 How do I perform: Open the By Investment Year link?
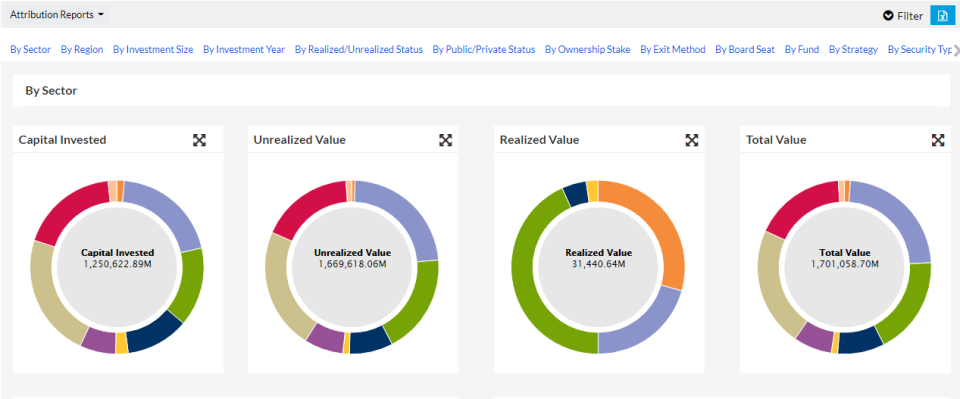(244, 50)
